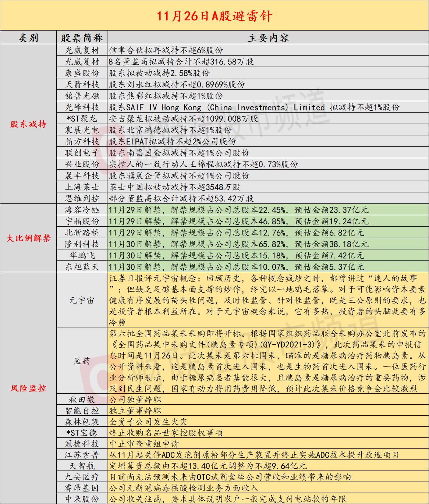Select the 海容冷链 unlock details row

pyautogui.click(x=268, y=210)
